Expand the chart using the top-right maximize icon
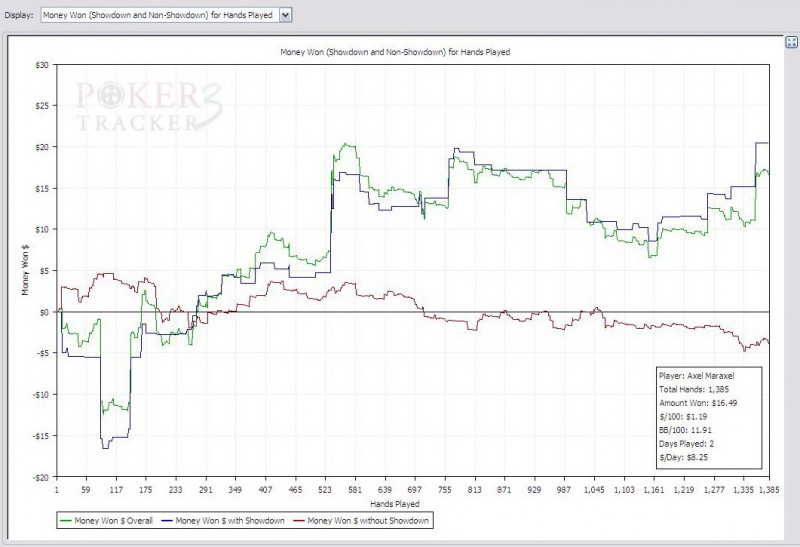Image resolution: width=800 pixels, height=547 pixels. click(x=791, y=42)
